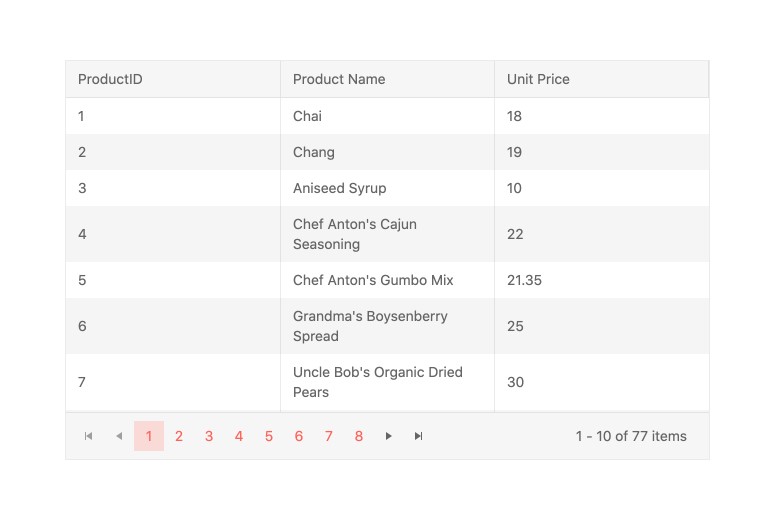Jump to the last page arrow icon
This screenshot has width=770, height=512.
tap(419, 436)
